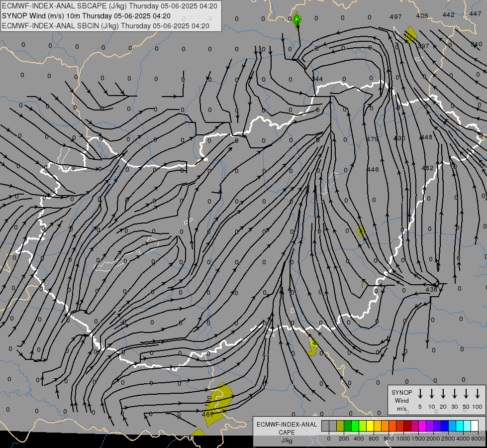Viewport: 487px width, 448px height.
Task: Click the 800 label under the CAPE scale
Action: coord(389,439)
